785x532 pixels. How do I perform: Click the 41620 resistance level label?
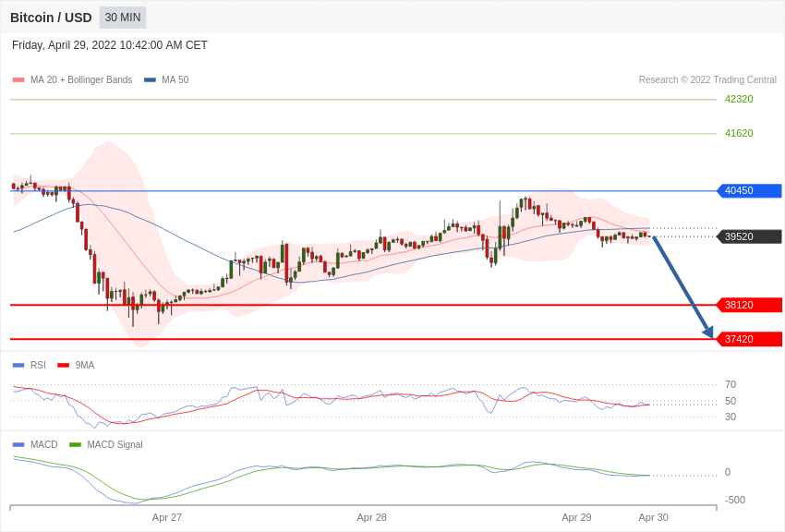coord(739,133)
